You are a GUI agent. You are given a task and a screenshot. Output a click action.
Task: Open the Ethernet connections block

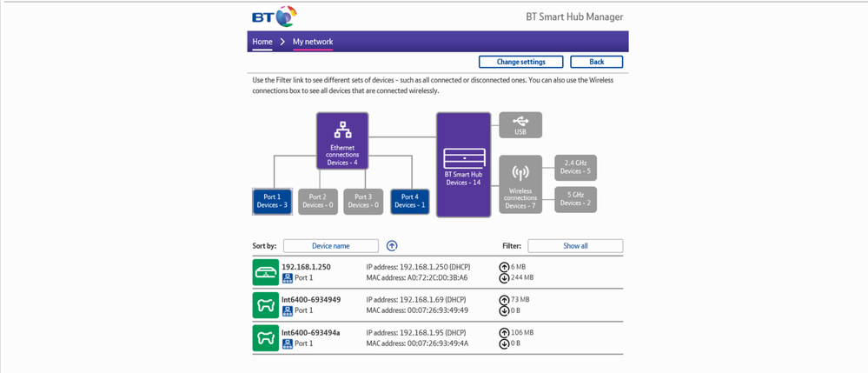342,141
